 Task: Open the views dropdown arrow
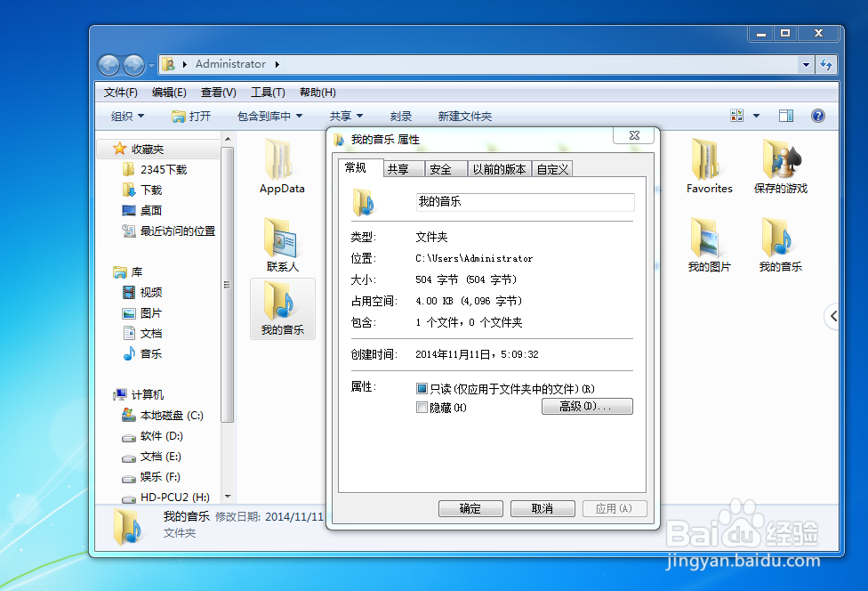click(756, 116)
